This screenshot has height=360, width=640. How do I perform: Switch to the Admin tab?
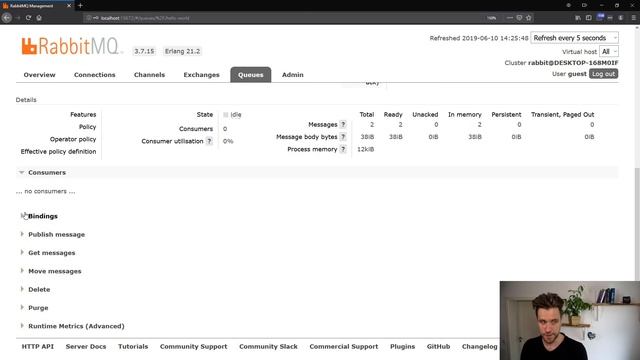[293, 75]
